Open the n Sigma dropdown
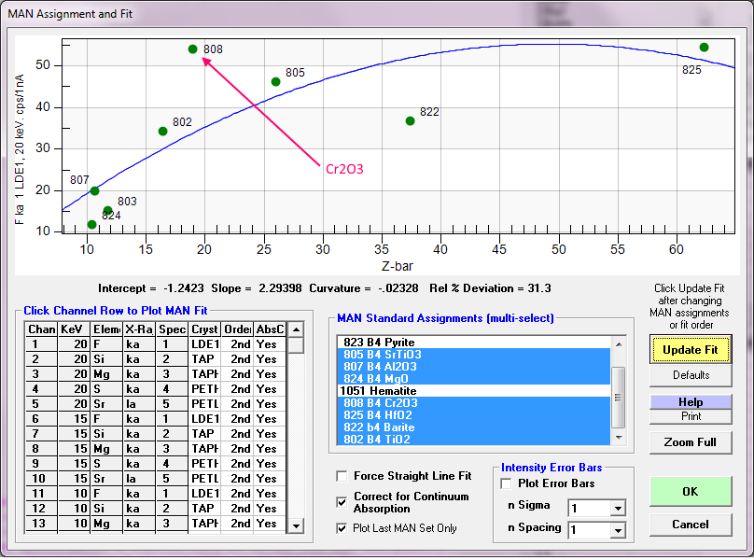754x560 pixels. [x=616, y=509]
